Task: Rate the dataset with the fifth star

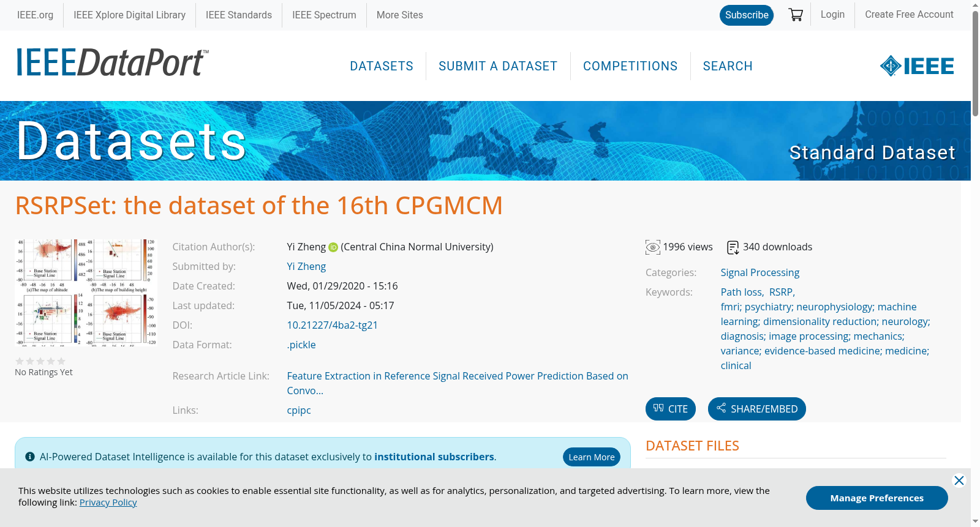Action: [x=61, y=361]
